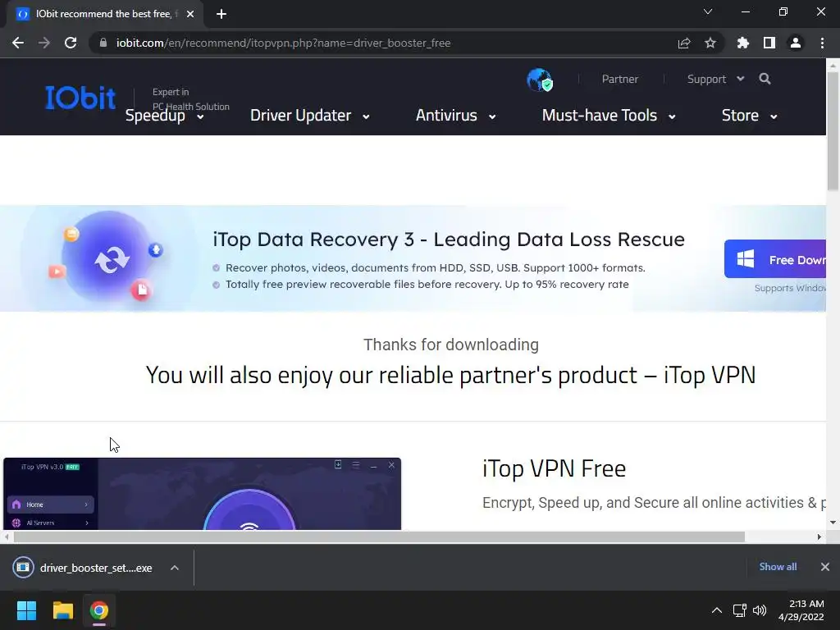Click the scroll down arrow
The height and width of the screenshot is (630, 840).
click(833, 523)
